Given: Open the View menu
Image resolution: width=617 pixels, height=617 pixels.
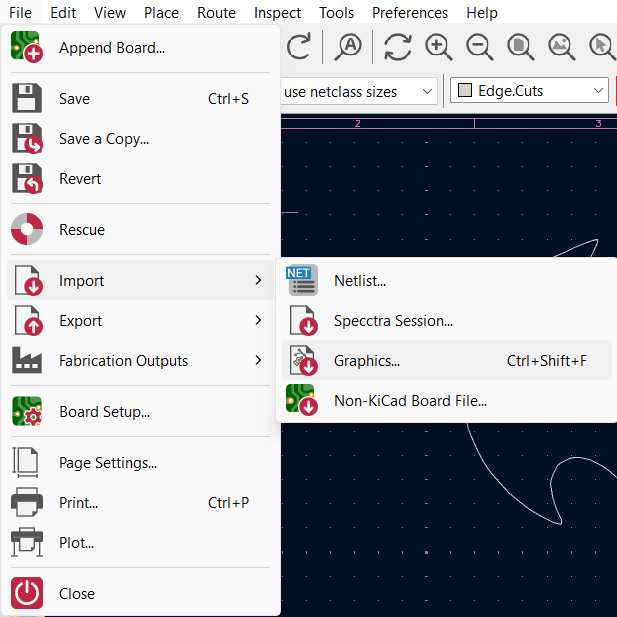Looking at the screenshot, I should (110, 13).
